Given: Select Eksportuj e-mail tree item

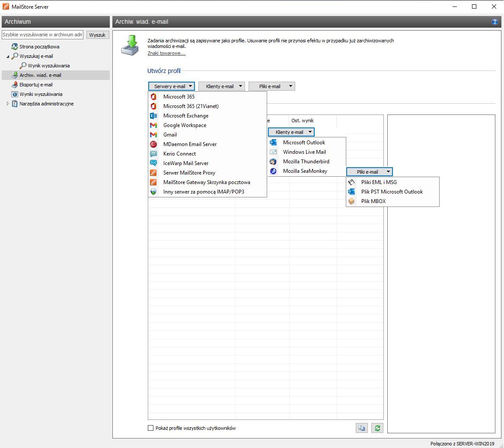Looking at the screenshot, I should click(x=36, y=85).
